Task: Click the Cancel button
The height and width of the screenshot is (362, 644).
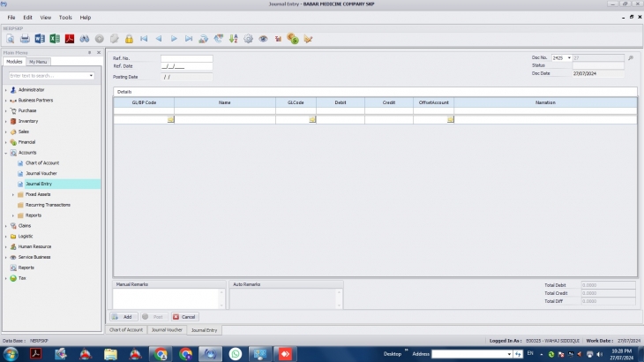Action: [185, 317]
